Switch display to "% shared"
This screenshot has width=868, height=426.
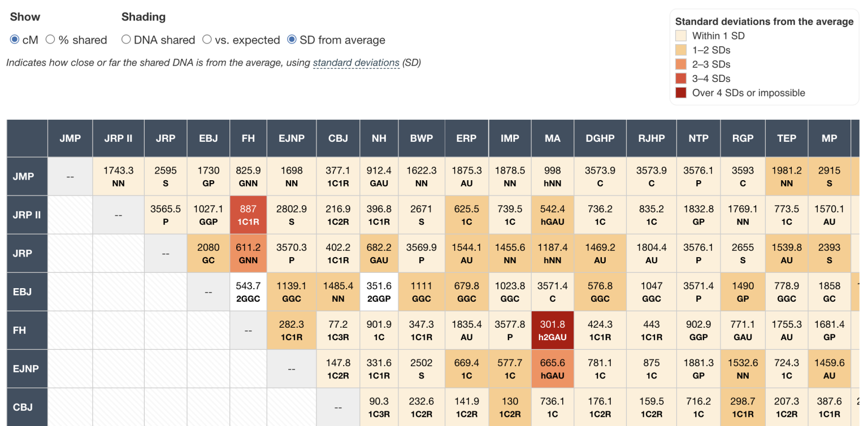point(50,40)
